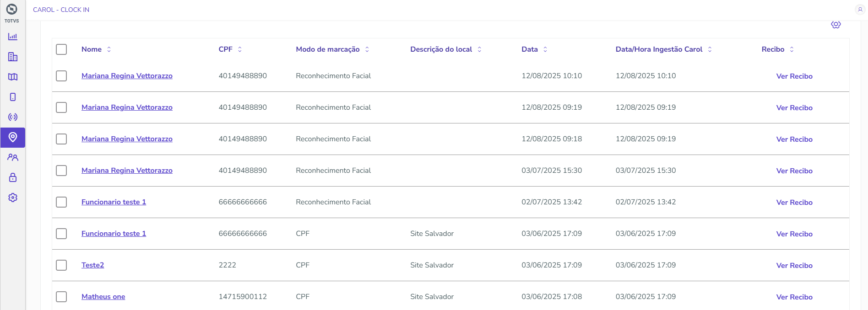The width and height of the screenshot is (868, 310).
Task: Open the bar chart dashboard sidebar icon
Action: pos(13,37)
